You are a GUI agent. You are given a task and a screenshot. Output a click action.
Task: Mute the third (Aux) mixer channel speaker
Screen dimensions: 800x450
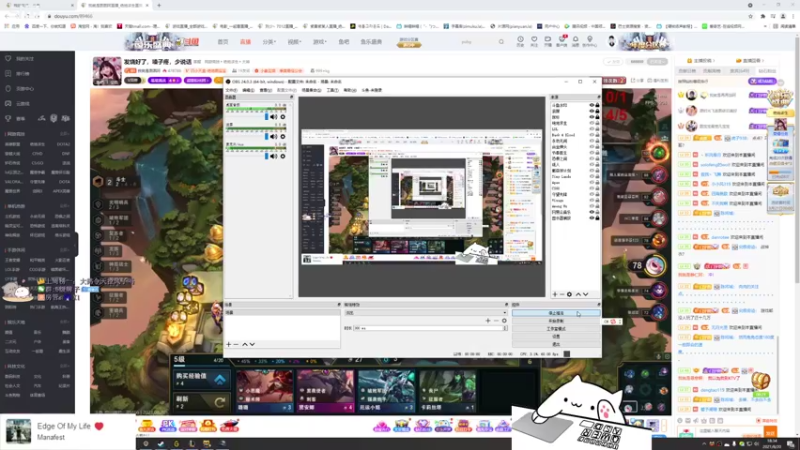[x=273, y=157]
